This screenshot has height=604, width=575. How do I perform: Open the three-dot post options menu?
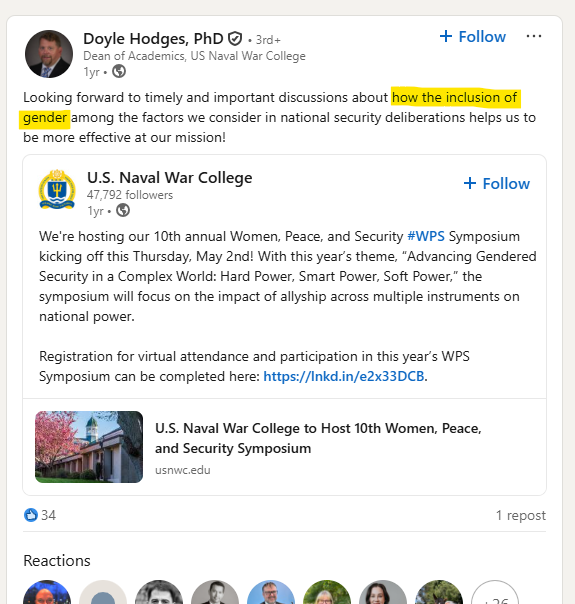[534, 36]
